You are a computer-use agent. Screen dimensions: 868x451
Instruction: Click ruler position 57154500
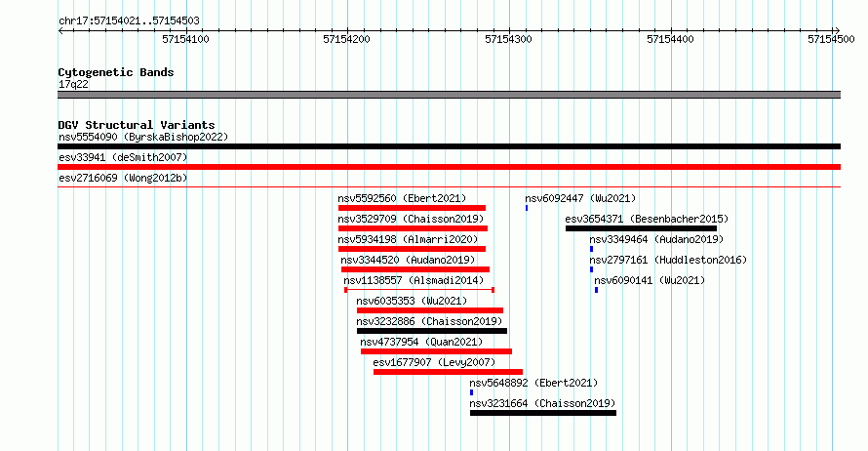tap(832, 39)
